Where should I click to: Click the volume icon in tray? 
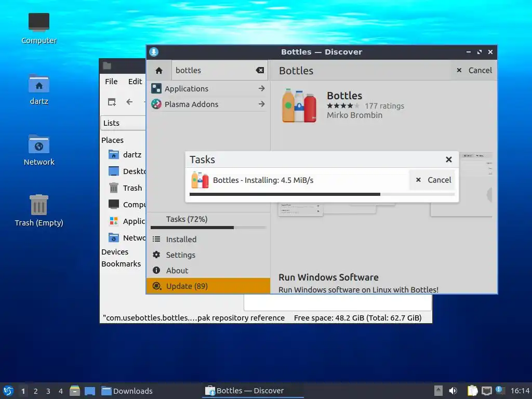[x=453, y=391]
